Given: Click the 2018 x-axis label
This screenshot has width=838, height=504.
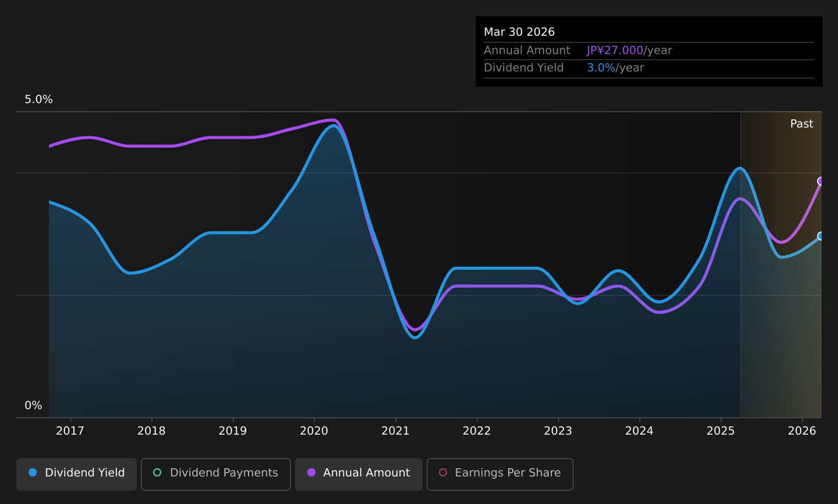Looking at the screenshot, I should point(152,431).
